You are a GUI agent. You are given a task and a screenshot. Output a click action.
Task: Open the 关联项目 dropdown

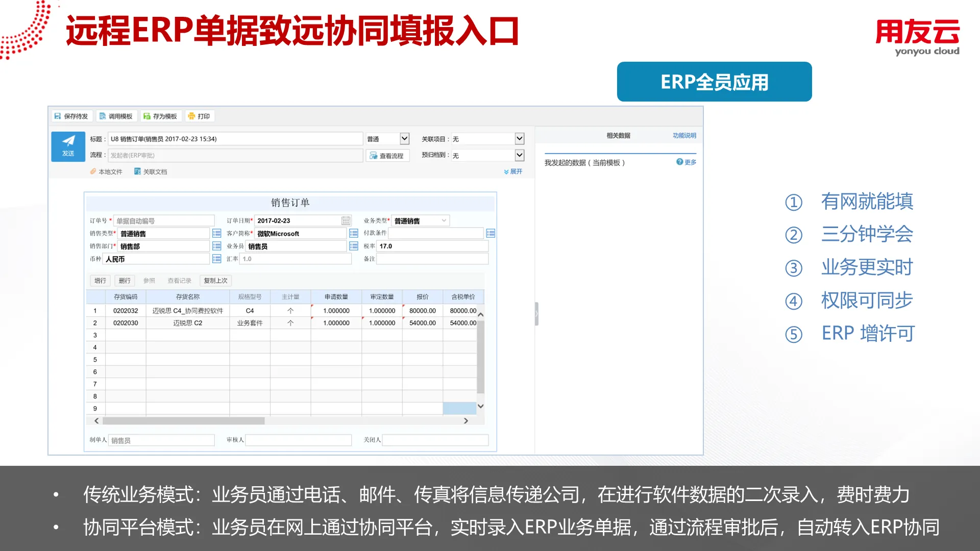pos(520,139)
